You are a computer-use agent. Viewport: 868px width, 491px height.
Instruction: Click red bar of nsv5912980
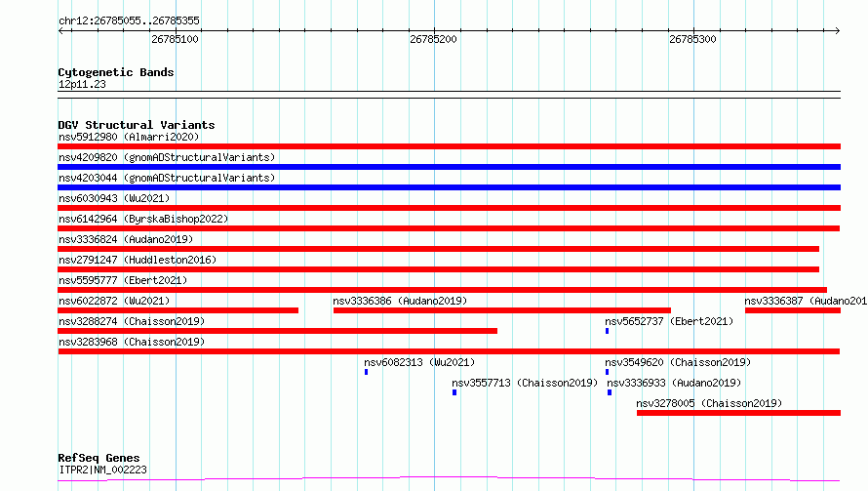point(449,146)
